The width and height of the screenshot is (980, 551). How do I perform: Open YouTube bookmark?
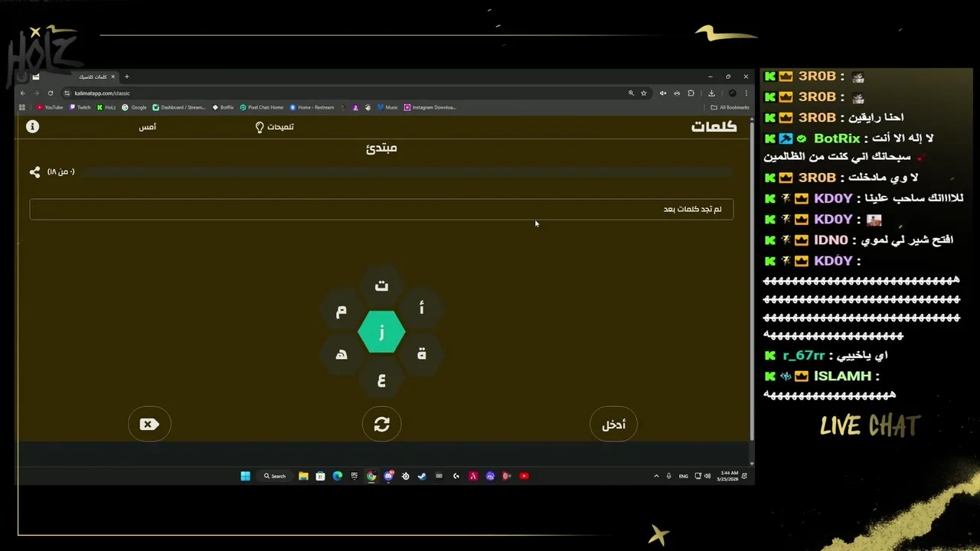50,107
